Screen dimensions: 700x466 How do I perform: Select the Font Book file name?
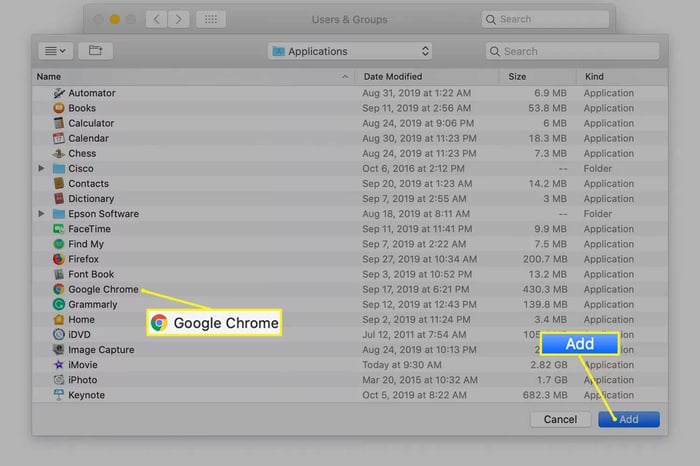(91, 274)
